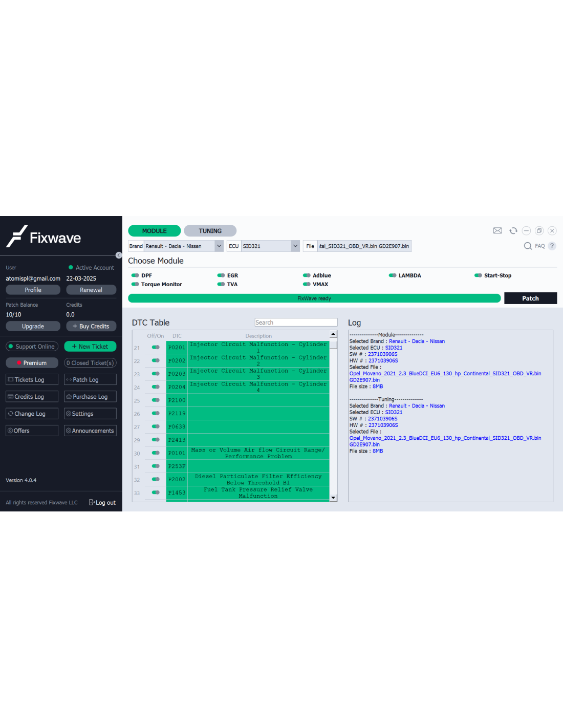Image resolution: width=563 pixels, height=728 pixels.
Task: Open Announcements
Action: pyautogui.click(x=90, y=431)
